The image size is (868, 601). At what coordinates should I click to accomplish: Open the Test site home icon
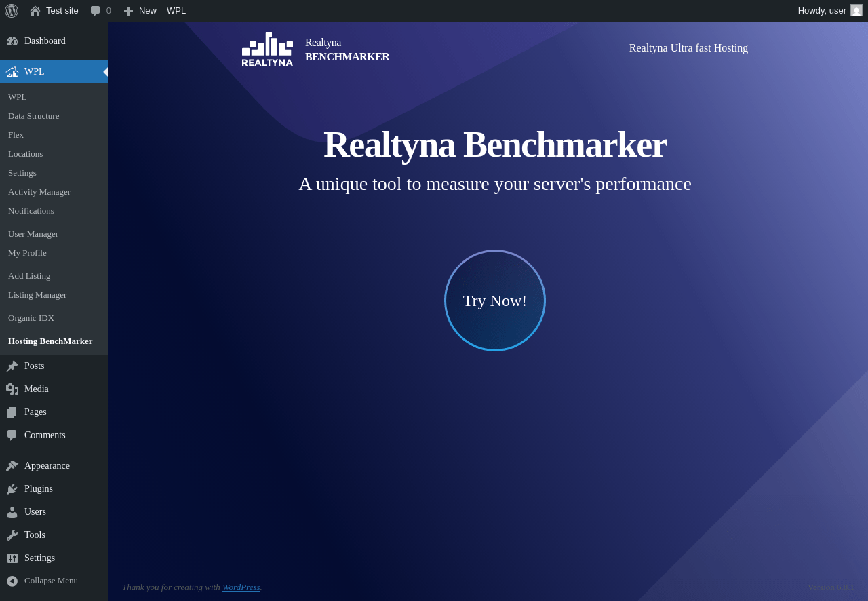(x=35, y=11)
